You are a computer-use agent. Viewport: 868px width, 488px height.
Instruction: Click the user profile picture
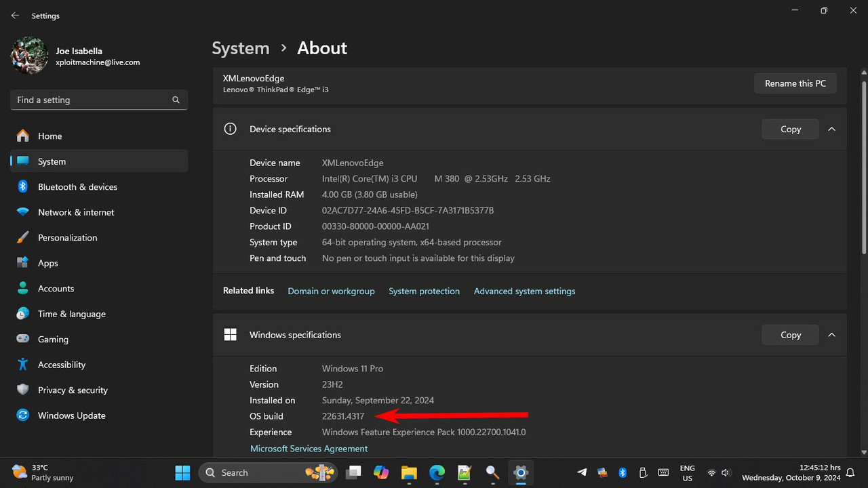point(29,56)
